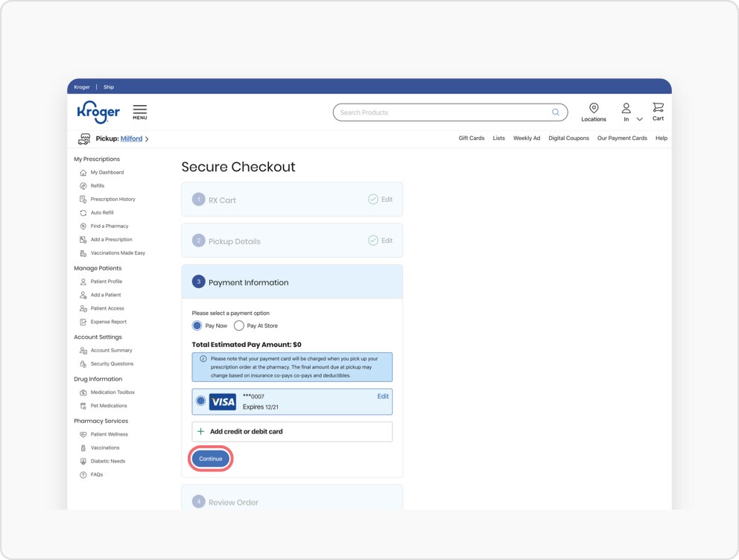The height and width of the screenshot is (560, 739).
Task: Click the Patient Access icon
Action: 83,308
